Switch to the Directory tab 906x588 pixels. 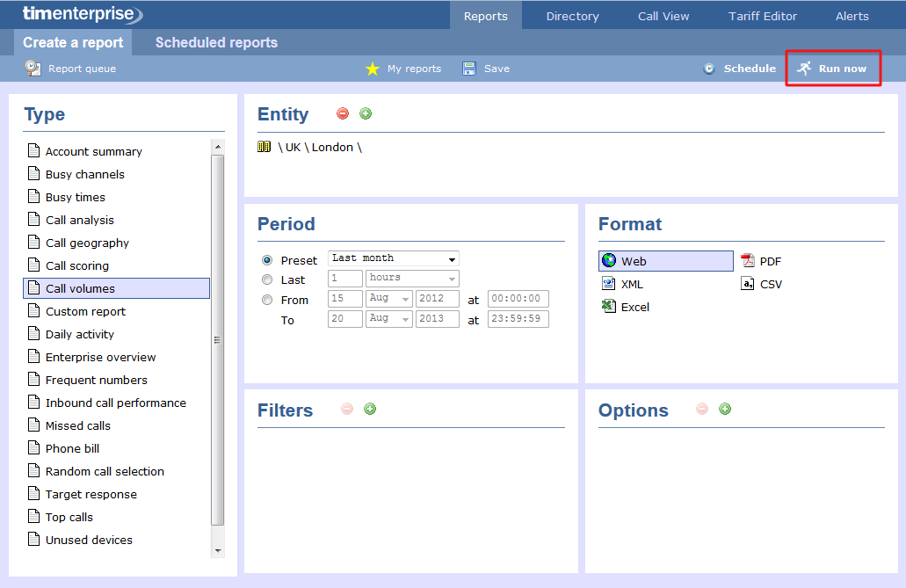[573, 16]
